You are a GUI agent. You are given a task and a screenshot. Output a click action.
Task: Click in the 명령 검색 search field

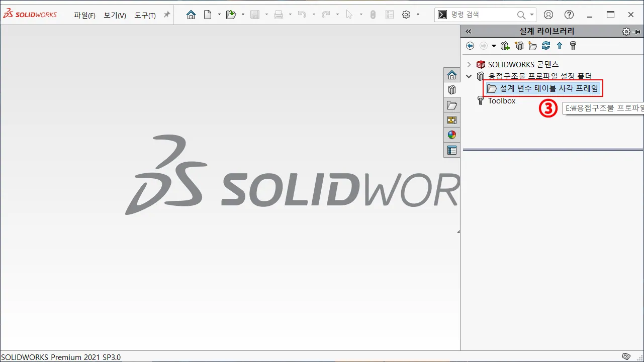tap(482, 15)
